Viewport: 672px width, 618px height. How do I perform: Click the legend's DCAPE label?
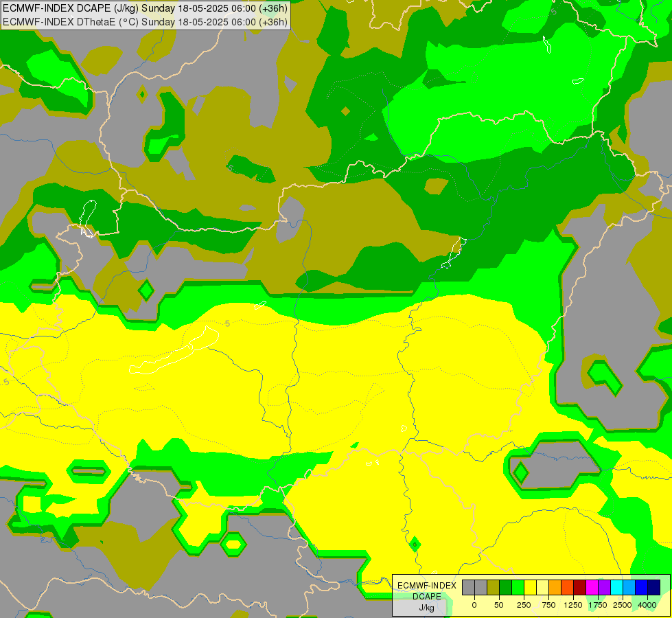427,597
